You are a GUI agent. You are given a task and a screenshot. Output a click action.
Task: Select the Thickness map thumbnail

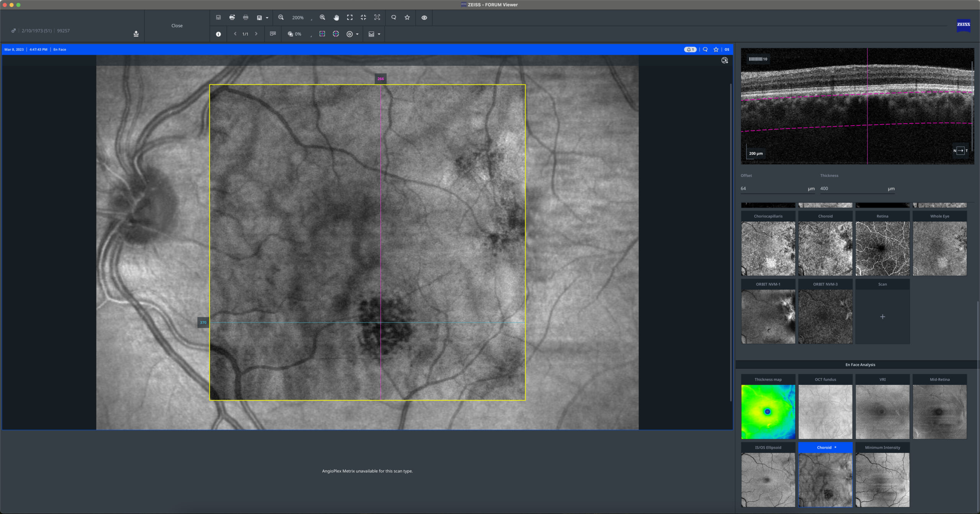(768, 407)
